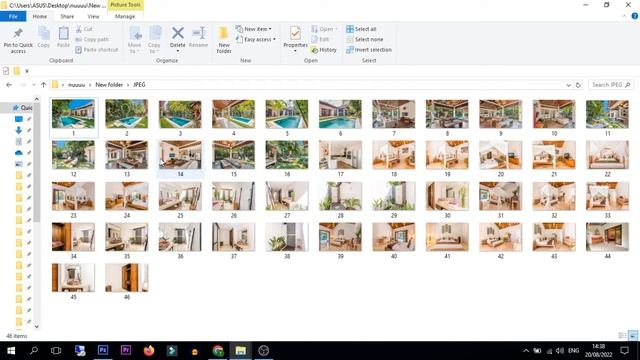Go back with the navigation arrow
The image size is (640, 360).
point(9,85)
